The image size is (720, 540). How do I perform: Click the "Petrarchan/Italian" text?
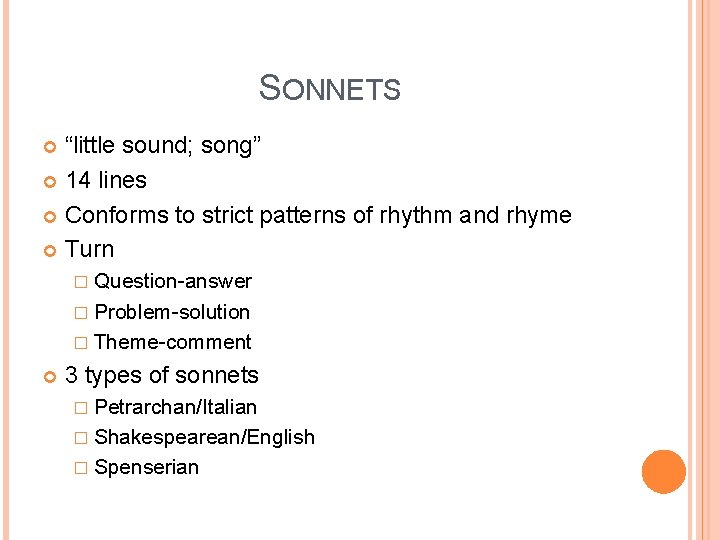175,407
